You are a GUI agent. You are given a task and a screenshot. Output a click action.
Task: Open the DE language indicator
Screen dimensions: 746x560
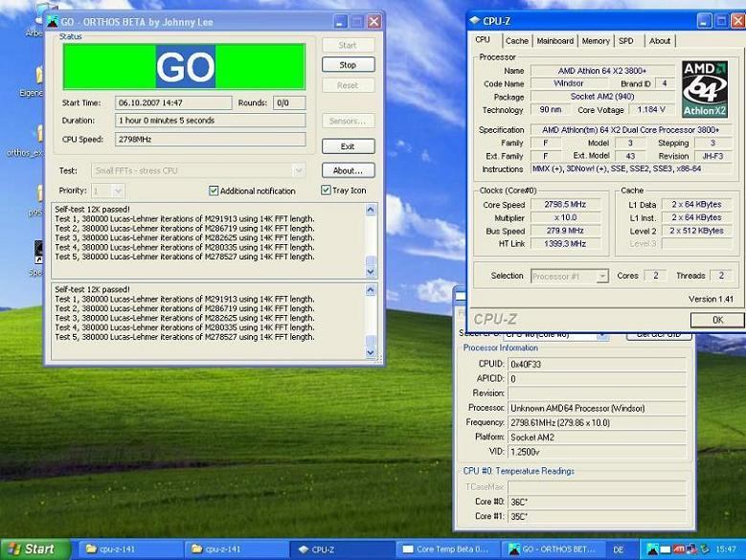[618, 549]
